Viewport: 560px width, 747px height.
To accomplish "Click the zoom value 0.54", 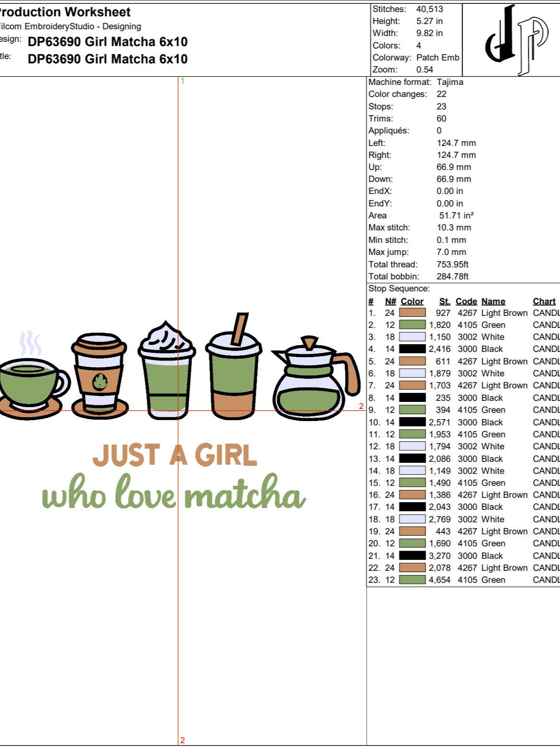I will click(x=425, y=70).
